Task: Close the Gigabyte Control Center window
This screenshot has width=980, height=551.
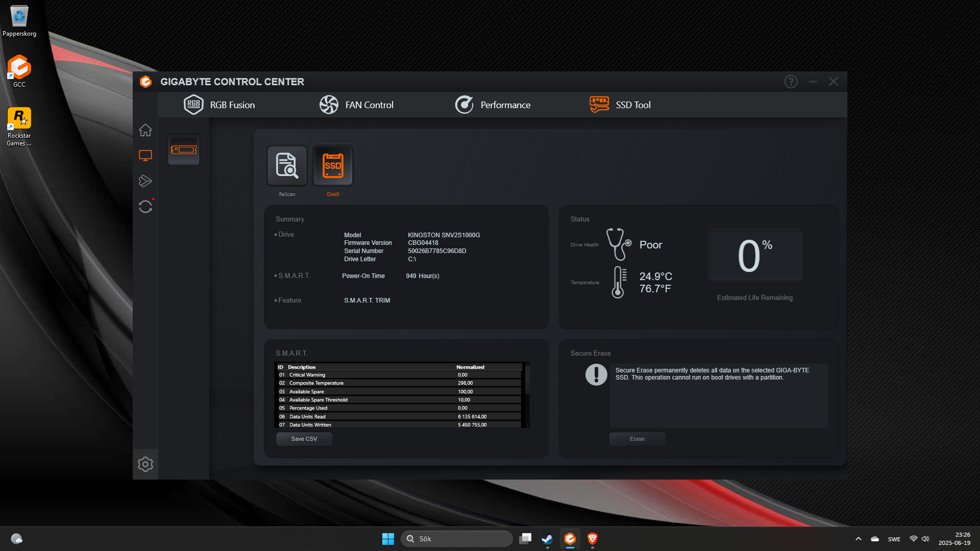Action: pyautogui.click(x=834, y=82)
